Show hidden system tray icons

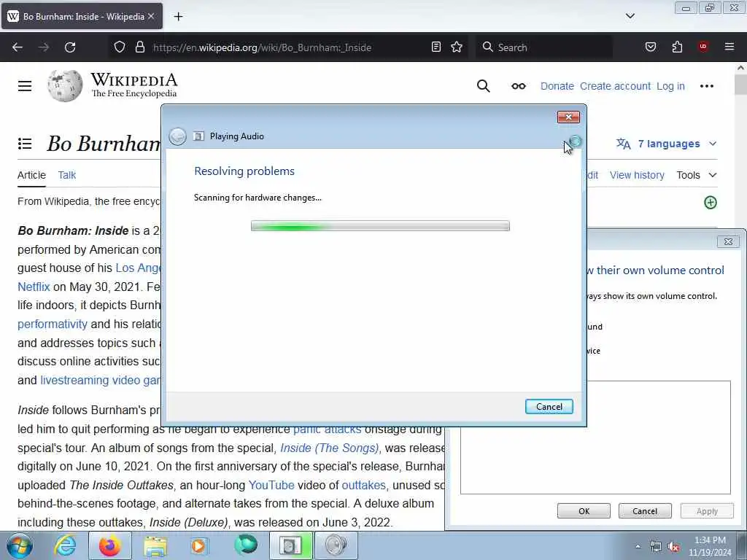click(x=638, y=546)
